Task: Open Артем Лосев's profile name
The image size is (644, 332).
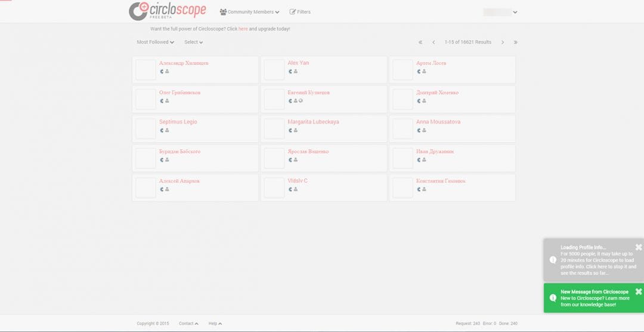Action: 431,63
